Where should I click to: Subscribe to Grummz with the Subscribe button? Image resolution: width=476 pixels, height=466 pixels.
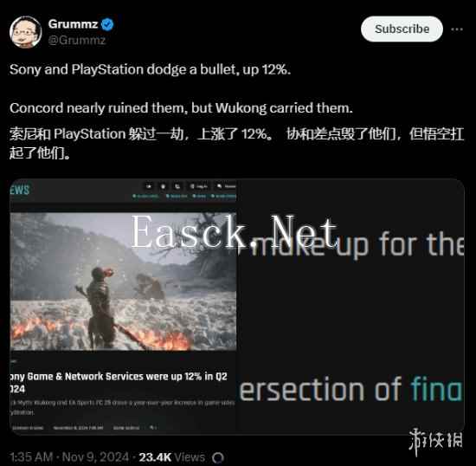click(x=402, y=29)
